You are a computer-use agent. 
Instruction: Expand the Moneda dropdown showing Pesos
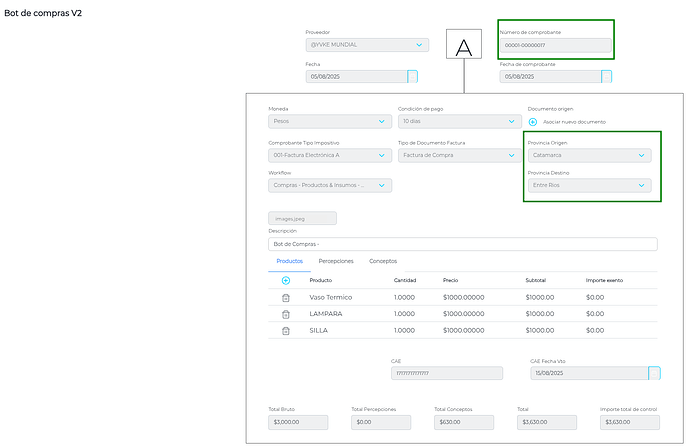330,122
